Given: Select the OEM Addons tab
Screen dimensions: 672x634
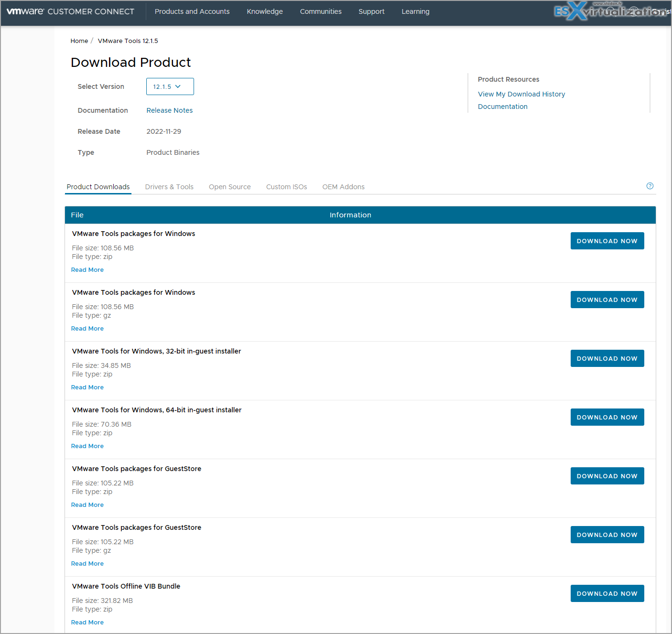Looking at the screenshot, I should (343, 187).
